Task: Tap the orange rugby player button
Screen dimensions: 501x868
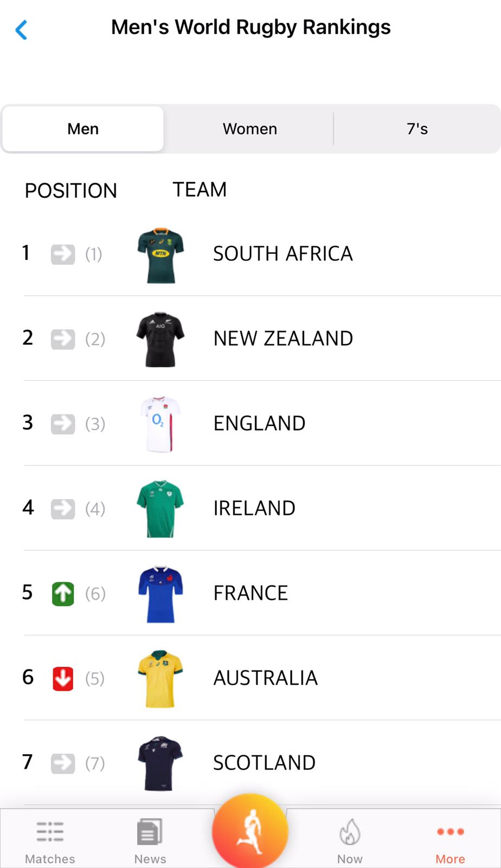Action: pos(250,831)
